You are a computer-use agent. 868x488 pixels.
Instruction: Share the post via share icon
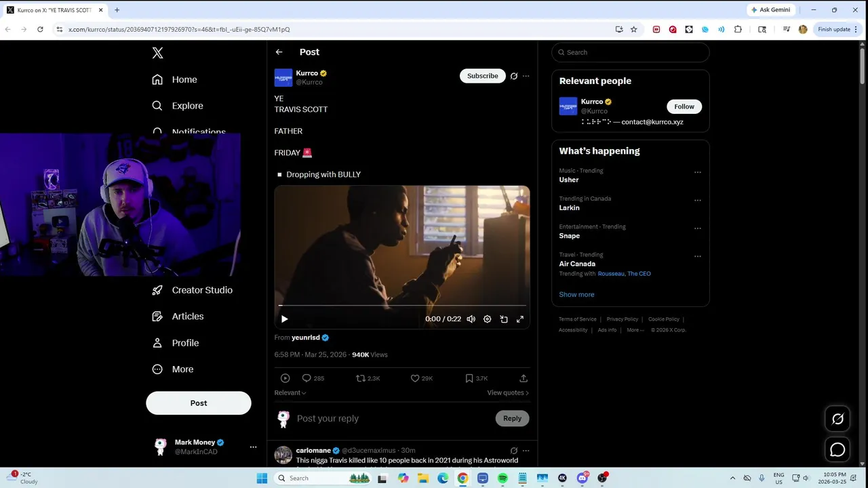(524, 378)
